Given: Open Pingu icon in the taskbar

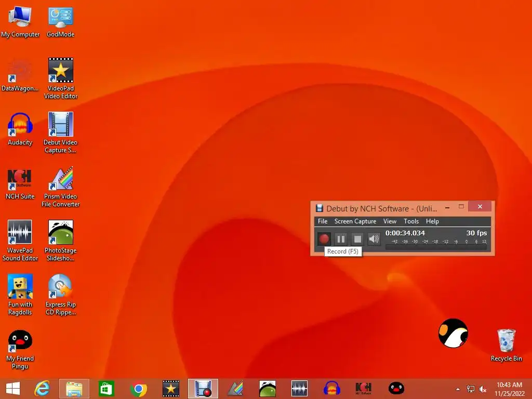Looking at the screenshot, I should point(396,389).
